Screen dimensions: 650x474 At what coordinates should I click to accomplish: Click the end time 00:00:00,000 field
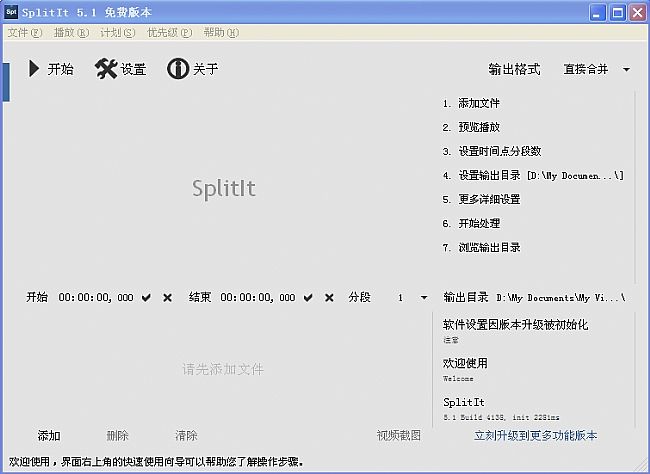pyautogui.click(x=258, y=298)
